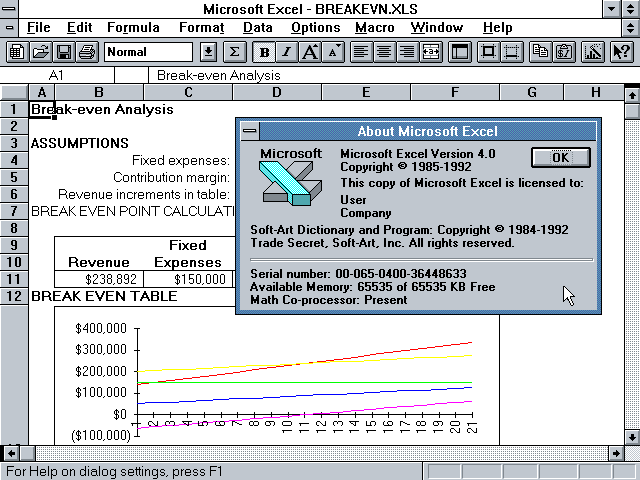Click the cell containing $150,000
Image resolution: width=640 pixels, height=480 pixels.
coord(188,279)
